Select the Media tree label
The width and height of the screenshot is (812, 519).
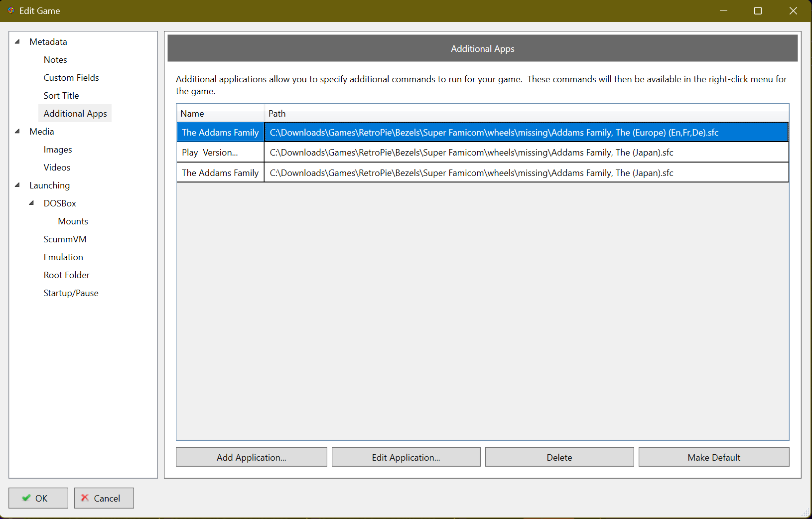coord(42,132)
